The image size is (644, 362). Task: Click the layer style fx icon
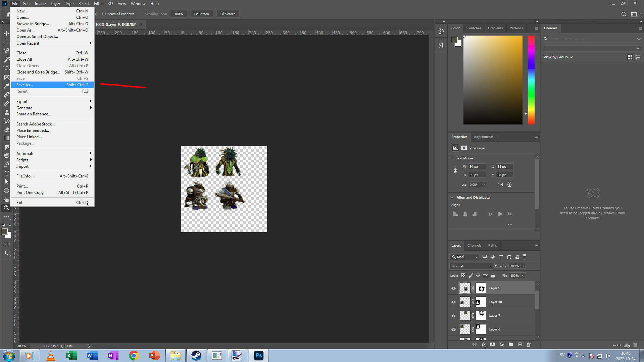pyautogui.click(x=484, y=345)
